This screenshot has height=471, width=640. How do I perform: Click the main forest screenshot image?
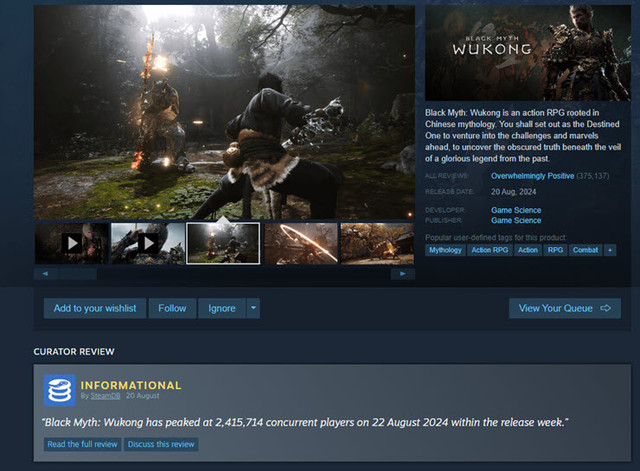[224, 112]
